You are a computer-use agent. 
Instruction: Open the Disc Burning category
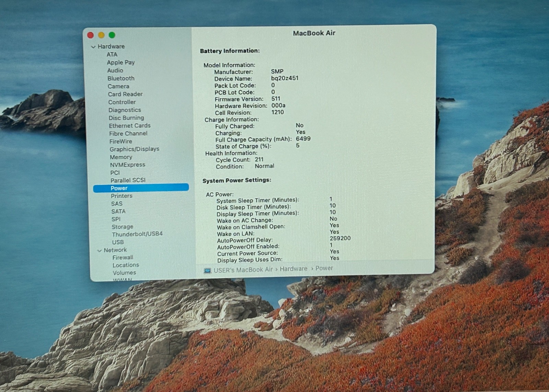[126, 118]
